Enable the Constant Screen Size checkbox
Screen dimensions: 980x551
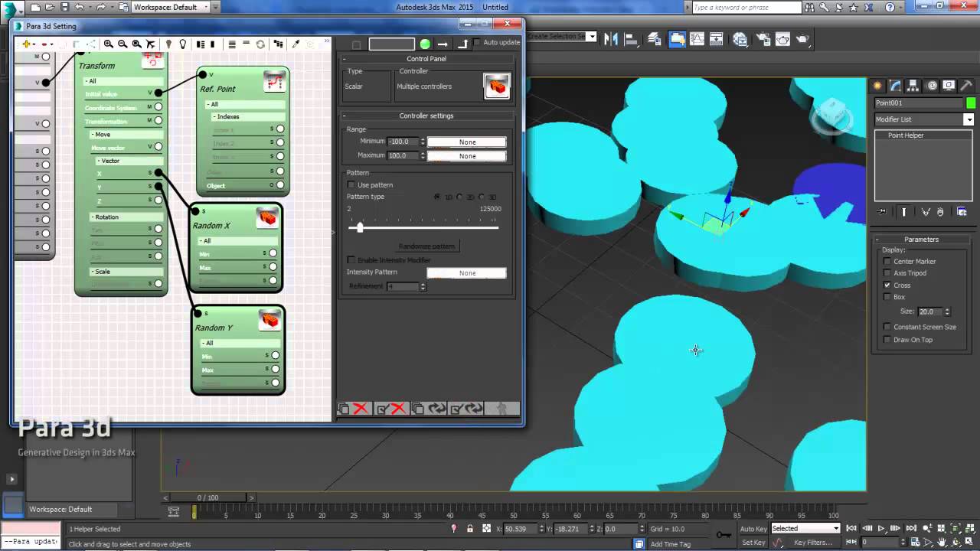pyautogui.click(x=887, y=327)
